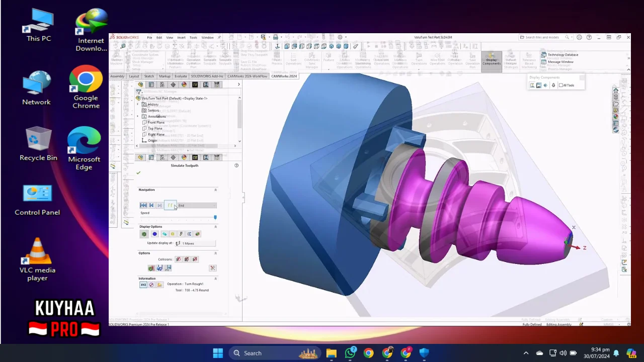Click the Display Components ribbon button

click(492, 61)
